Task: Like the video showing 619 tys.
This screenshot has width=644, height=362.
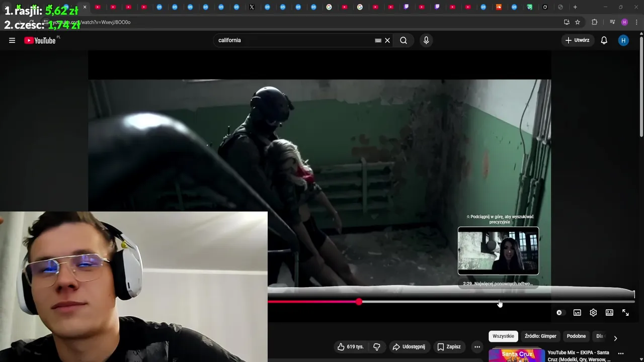Action: tap(350, 346)
